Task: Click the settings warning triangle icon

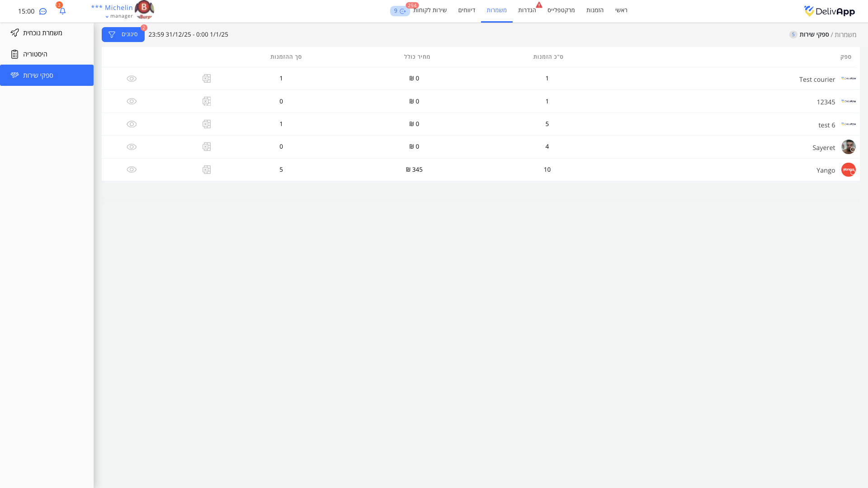Action: 539,5
